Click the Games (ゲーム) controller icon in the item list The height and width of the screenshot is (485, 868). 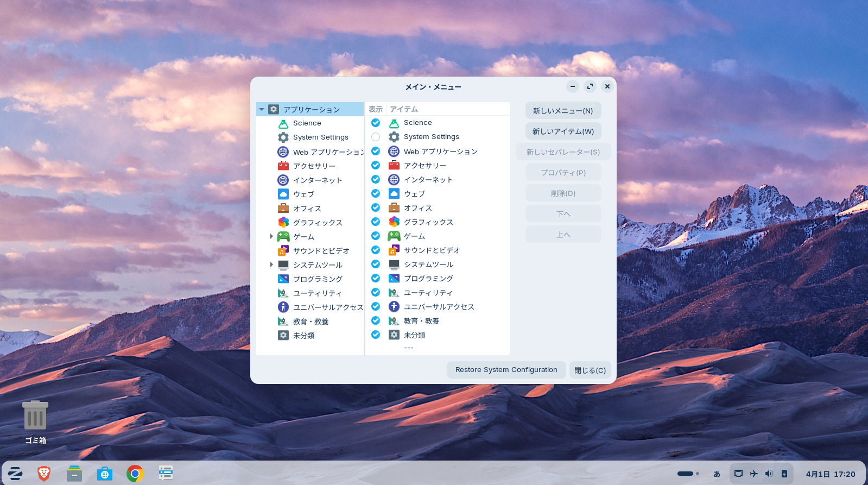pyautogui.click(x=394, y=236)
